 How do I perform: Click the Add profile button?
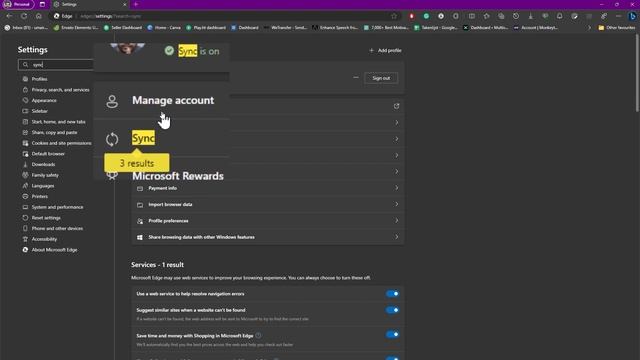point(385,50)
